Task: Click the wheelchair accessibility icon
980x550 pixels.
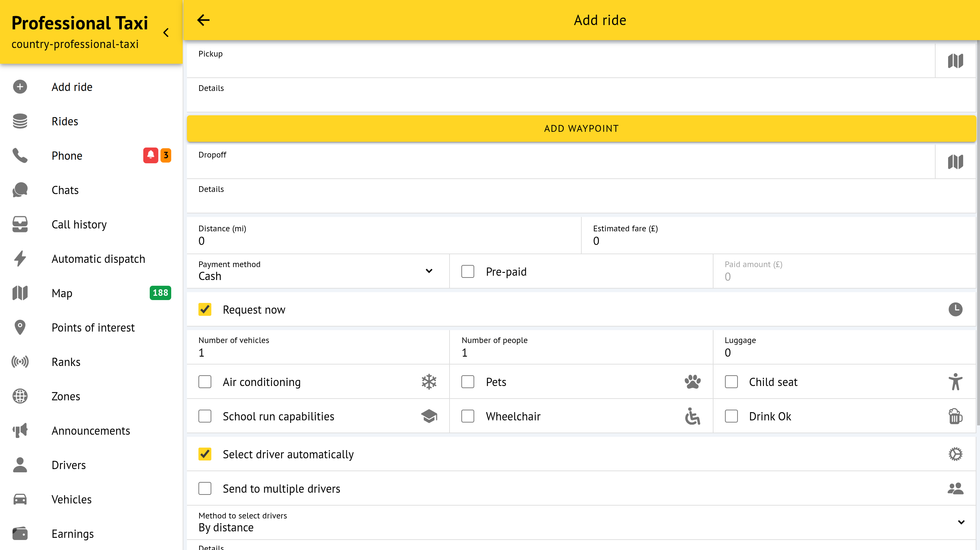Action: [x=692, y=416]
